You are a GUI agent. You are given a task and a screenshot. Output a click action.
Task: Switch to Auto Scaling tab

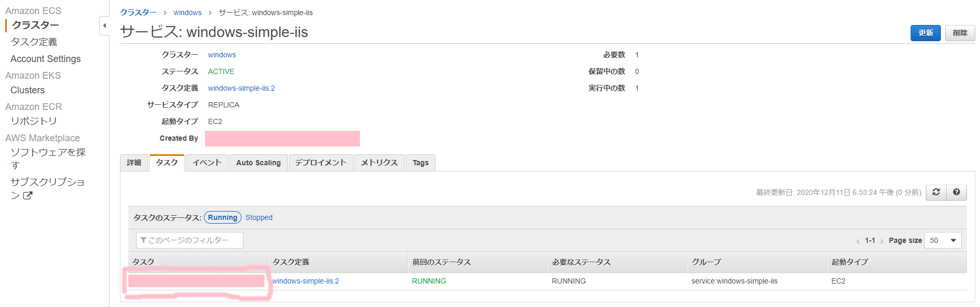tap(259, 163)
